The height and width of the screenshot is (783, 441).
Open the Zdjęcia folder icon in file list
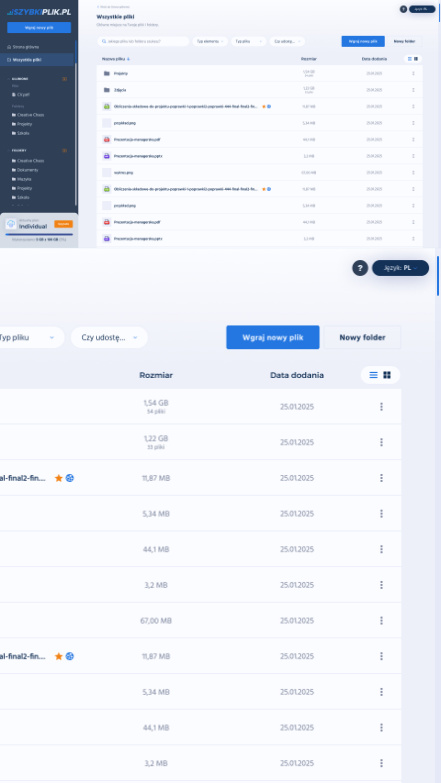pos(106,90)
